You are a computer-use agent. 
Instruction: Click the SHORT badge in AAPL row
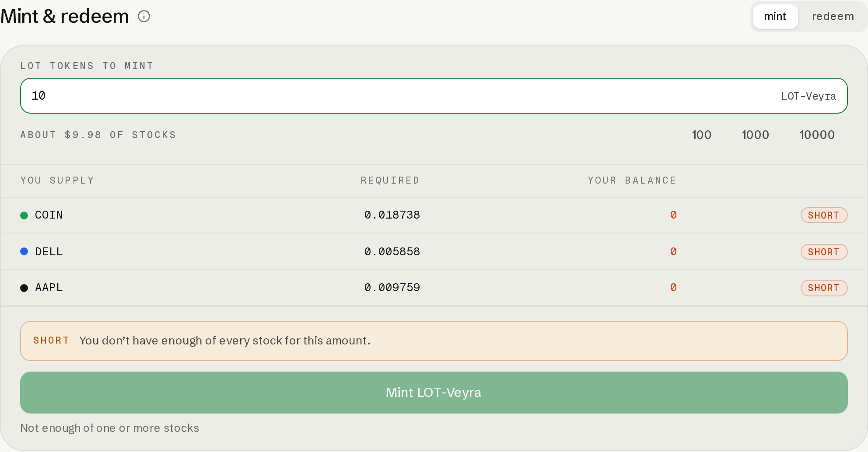point(824,288)
